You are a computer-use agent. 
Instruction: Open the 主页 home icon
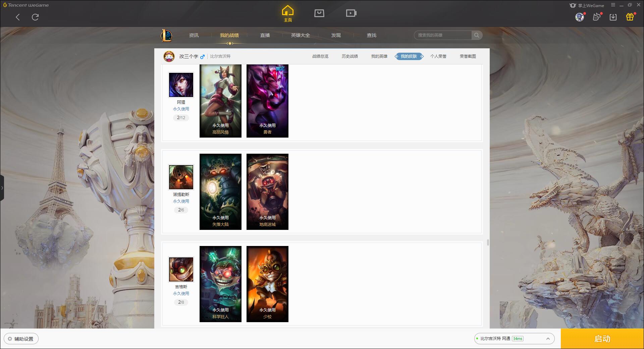[x=287, y=14]
